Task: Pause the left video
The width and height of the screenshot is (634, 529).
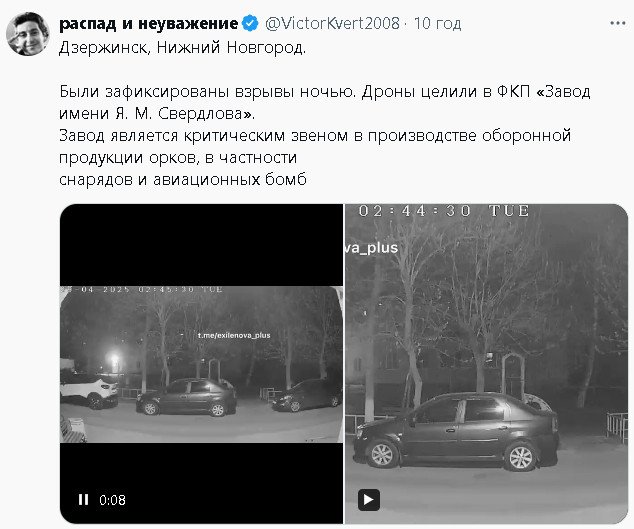Action: pyautogui.click(x=83, y=499)
